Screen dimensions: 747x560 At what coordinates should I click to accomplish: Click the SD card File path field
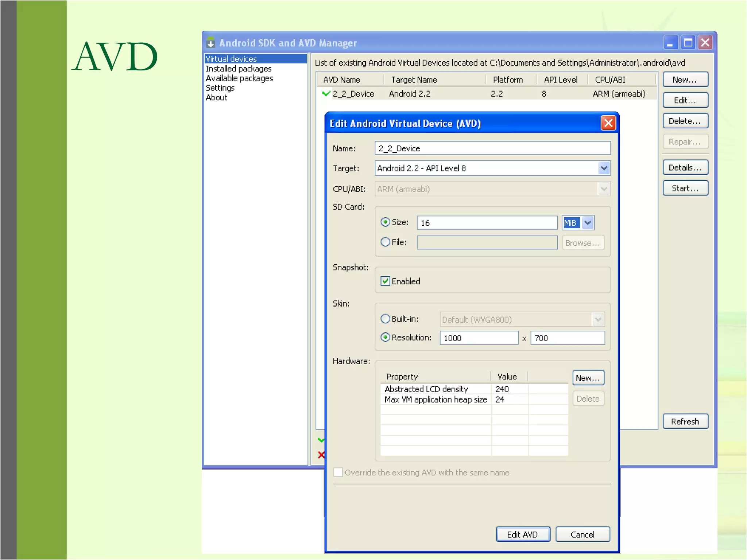pyautogui.click(x=487, y=242)
